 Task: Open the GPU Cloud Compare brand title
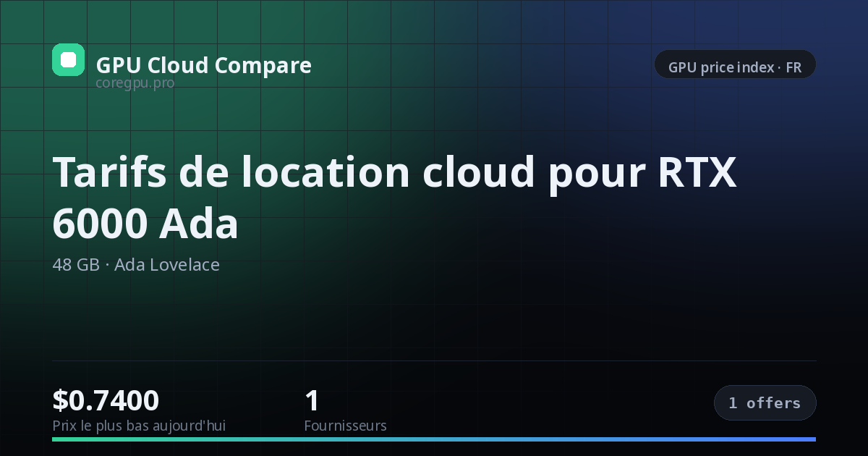204,65
